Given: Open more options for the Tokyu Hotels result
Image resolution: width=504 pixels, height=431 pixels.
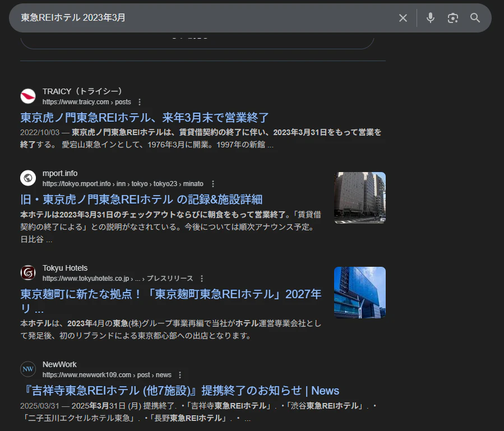Looking at the screenshot, I should [x=201, y=279].
